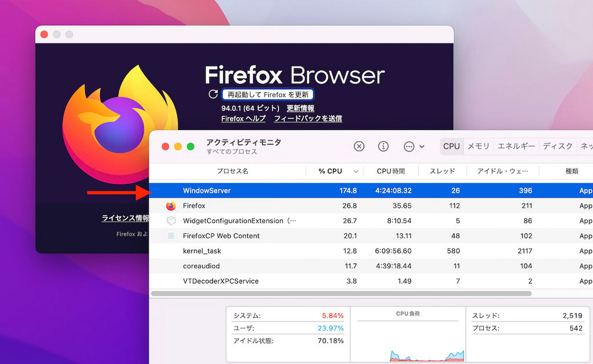The image size is (593, 364).
Task: Close the About Firefox window with the red button
Action: pyautogui.click(x=44, y=34)
